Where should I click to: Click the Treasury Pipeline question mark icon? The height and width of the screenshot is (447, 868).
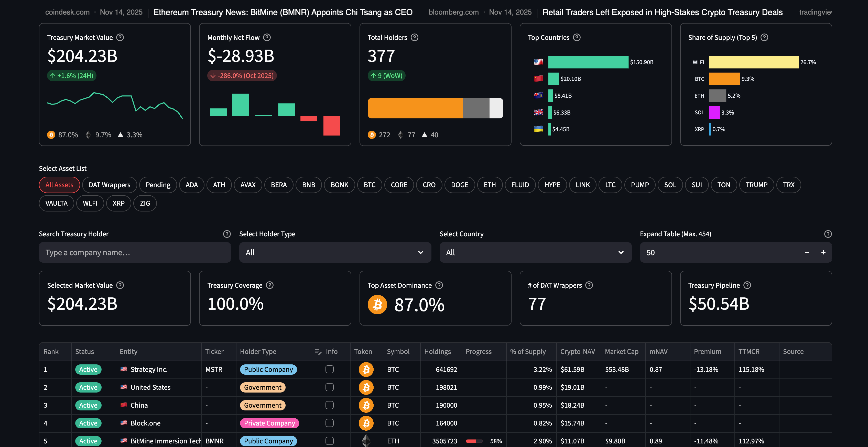pos(747,285)
